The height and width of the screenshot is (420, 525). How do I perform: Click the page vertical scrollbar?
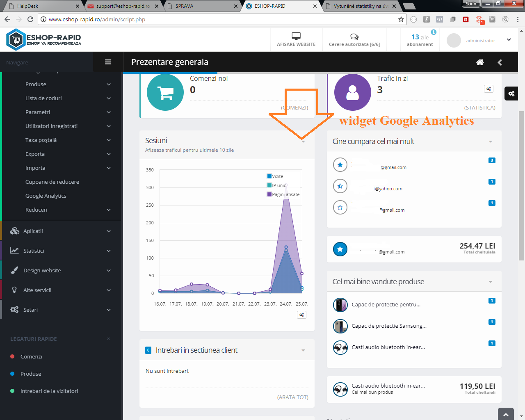pos(521,185)
